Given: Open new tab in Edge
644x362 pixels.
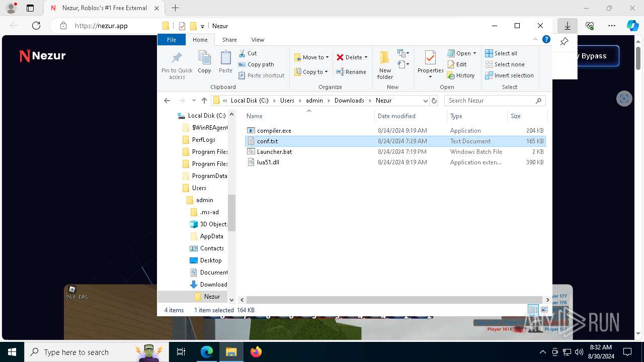Looking at the screenshot, I should [x=175, y=8].
